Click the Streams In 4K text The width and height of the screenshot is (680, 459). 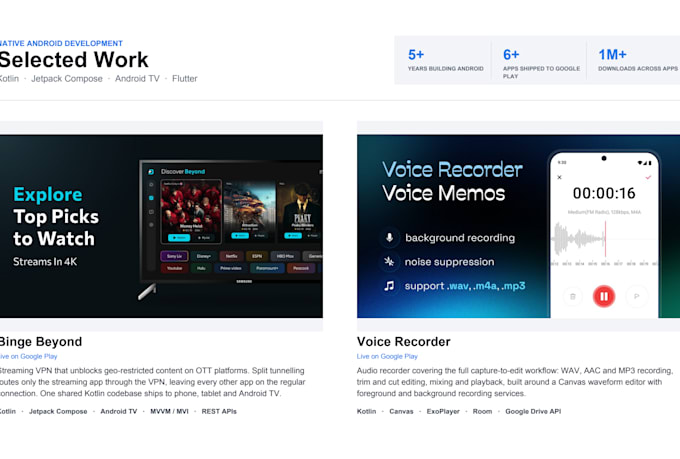[45, 262]
